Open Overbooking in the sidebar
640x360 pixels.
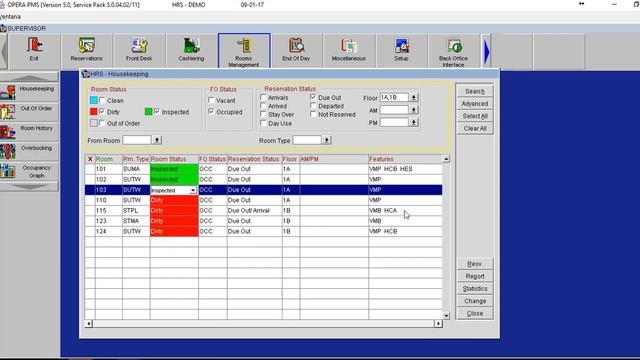coord(29,151)
